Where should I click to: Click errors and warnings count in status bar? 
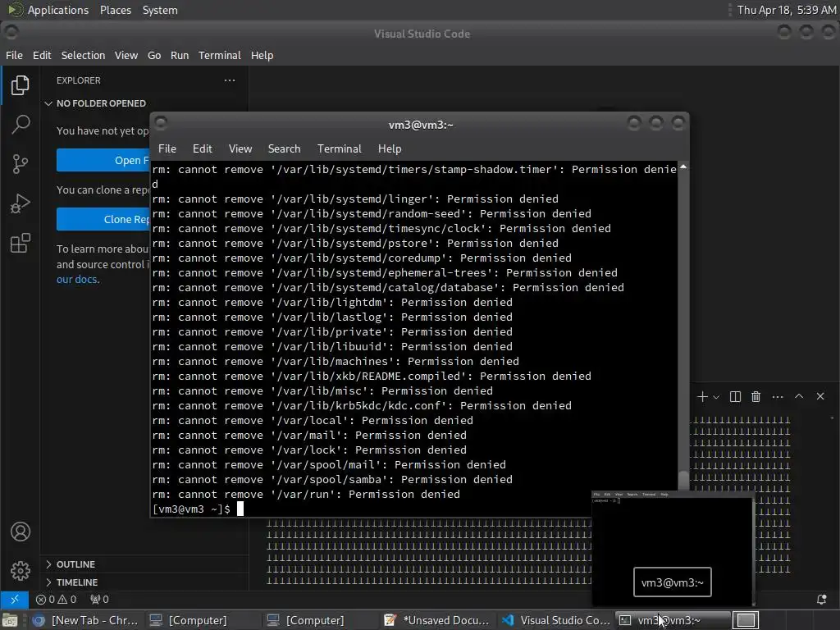[x=57, y=599]
